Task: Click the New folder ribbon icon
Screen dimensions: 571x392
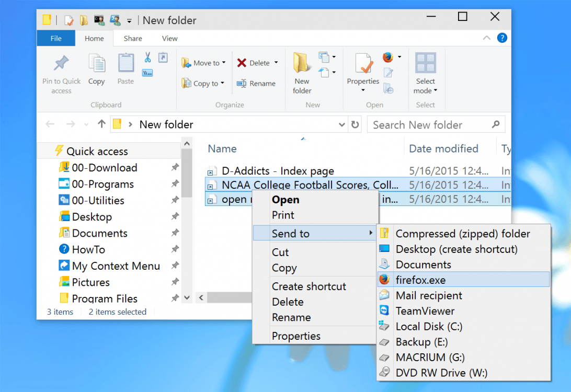Action: tap(301, 62)
